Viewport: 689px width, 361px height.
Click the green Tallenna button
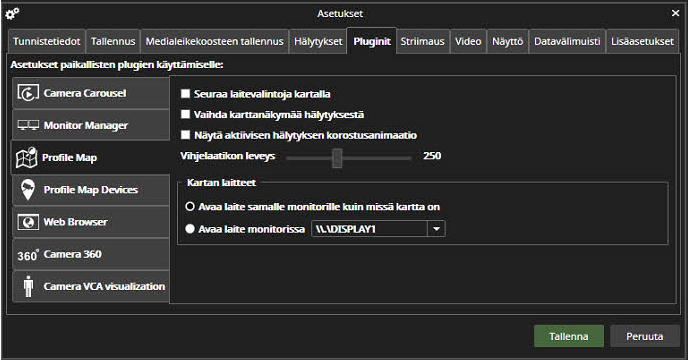[x=569, y=336]
